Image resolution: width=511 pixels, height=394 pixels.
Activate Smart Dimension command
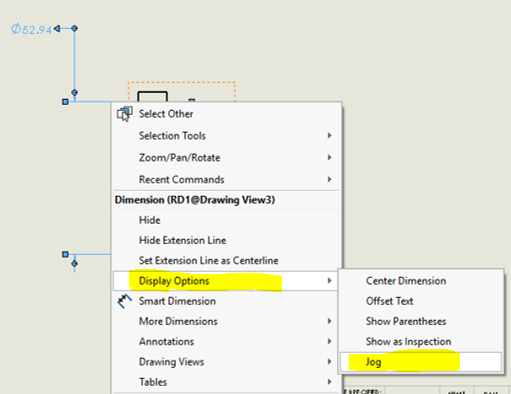[x=226, y=301]
